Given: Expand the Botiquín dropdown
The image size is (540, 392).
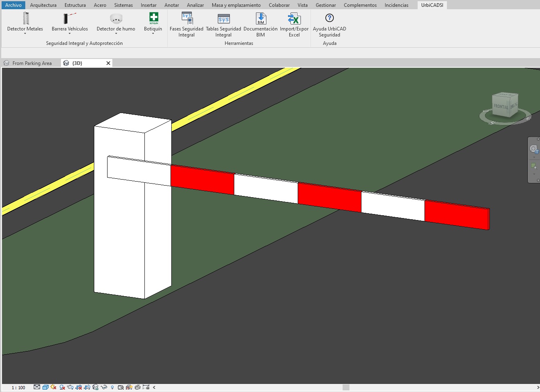Looking at the screenshot, I should tap(153, 34).
